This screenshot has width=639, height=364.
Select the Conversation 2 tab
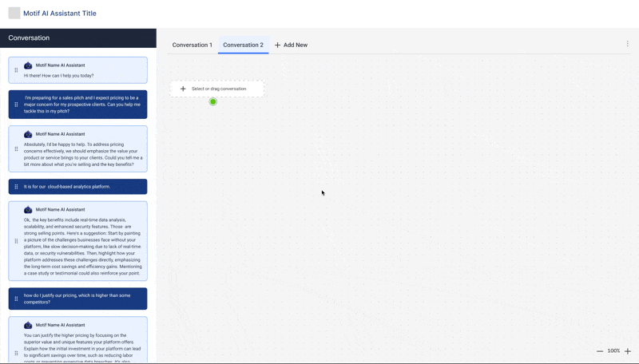[243, 45]
